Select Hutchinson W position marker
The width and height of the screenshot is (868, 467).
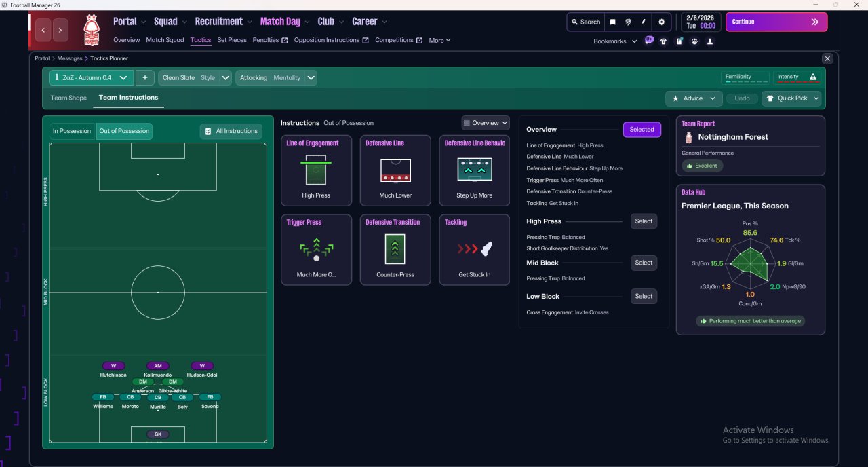pyautogui.click(x=113, y=366)
